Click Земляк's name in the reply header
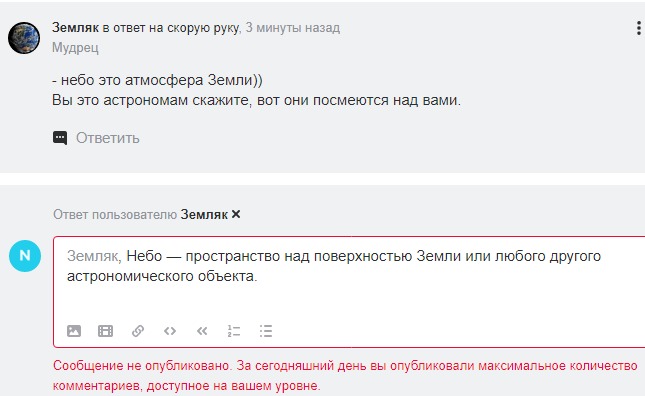This screenshot has width=645, height=396. pyautogui.click(x=204, y=214)
